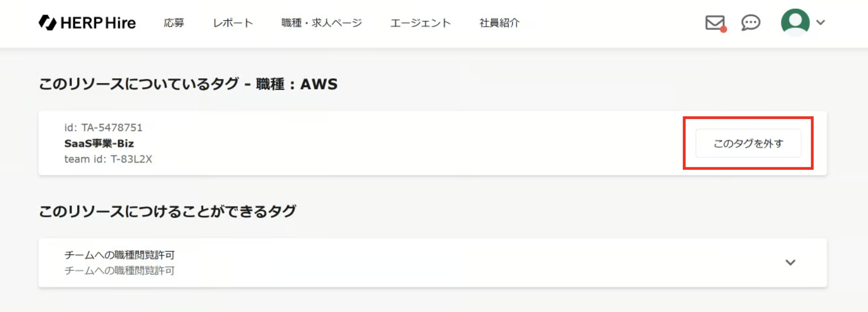868x312 pixels.
Task: Open the chat speech bubble icon
Action: tap(750, 22)
